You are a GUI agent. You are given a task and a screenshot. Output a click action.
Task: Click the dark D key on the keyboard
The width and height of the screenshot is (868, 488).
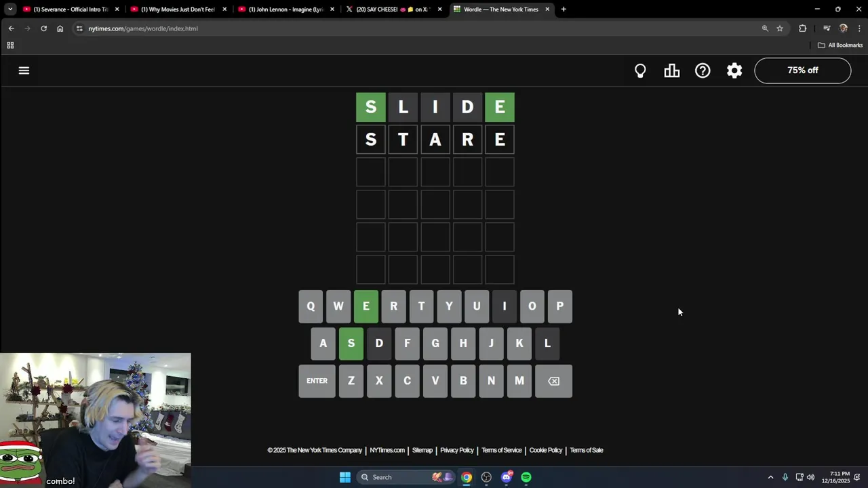379,344
